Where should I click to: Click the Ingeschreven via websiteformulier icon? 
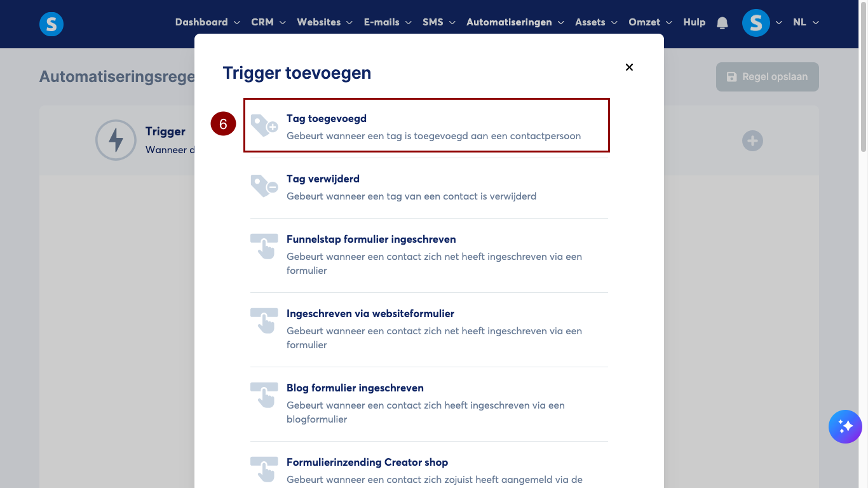[x=264, y=320]
